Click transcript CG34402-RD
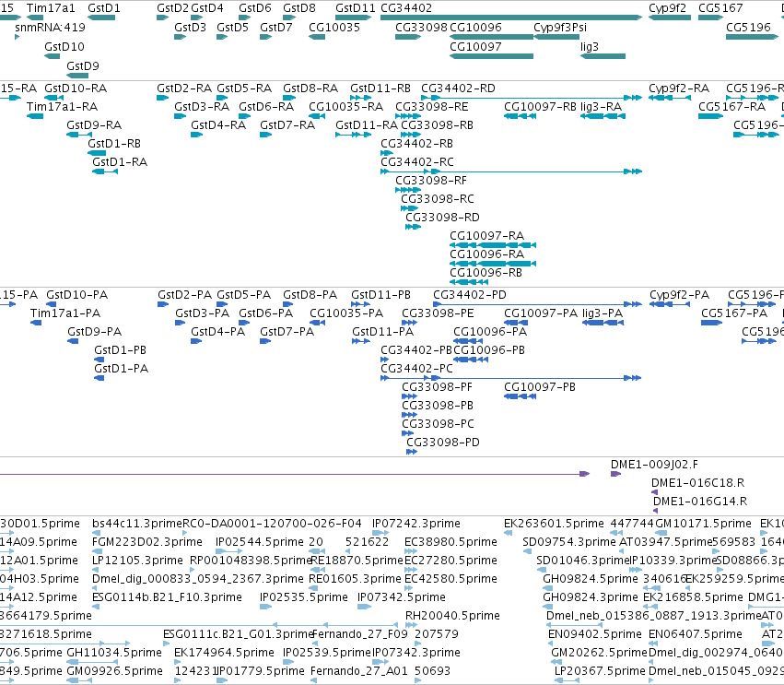This screenshot has width=784, height=685. [532, 98]
